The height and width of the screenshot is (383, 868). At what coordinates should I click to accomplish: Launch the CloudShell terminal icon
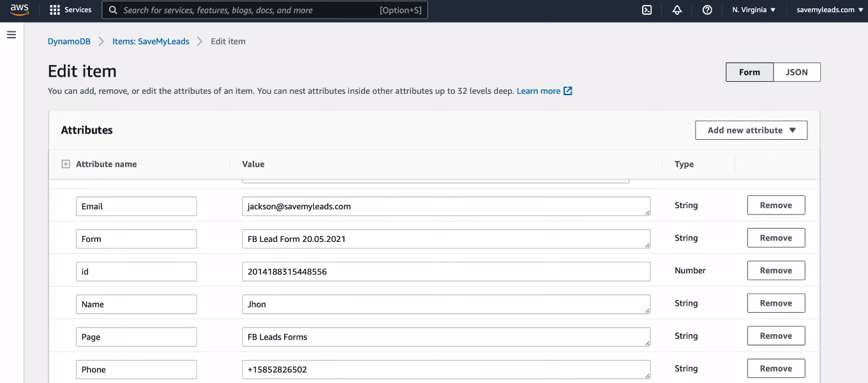[x=647, y=10]
